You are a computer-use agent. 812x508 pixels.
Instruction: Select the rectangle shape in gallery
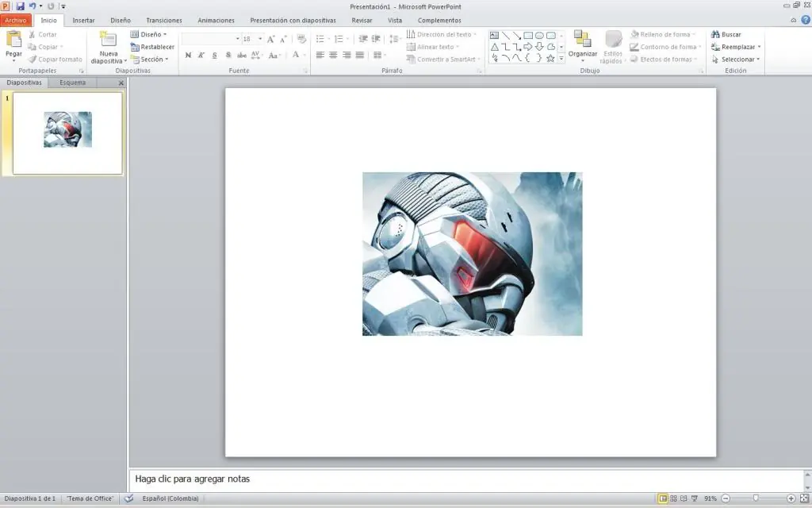pos(527,35)
